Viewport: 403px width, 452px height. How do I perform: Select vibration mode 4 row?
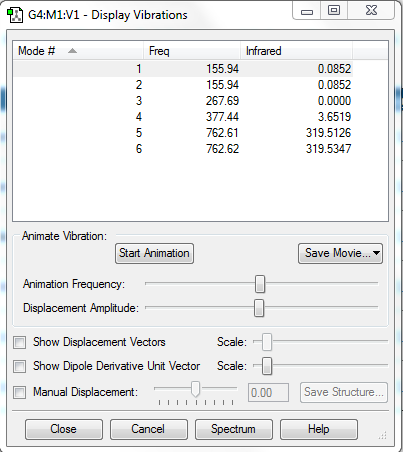point(183,117)
